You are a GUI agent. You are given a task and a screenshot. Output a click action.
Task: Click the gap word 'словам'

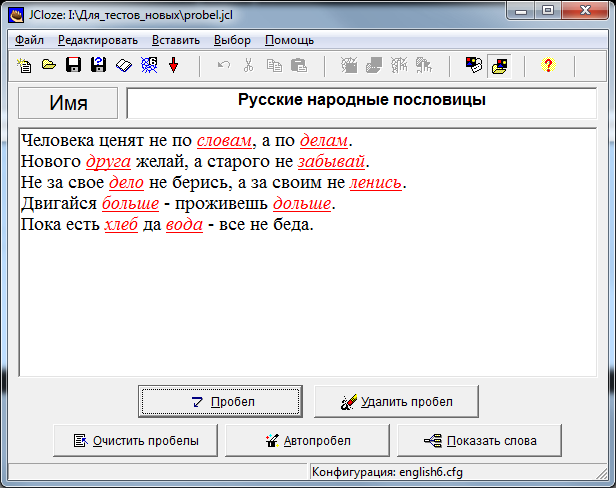tap(224, 141)
